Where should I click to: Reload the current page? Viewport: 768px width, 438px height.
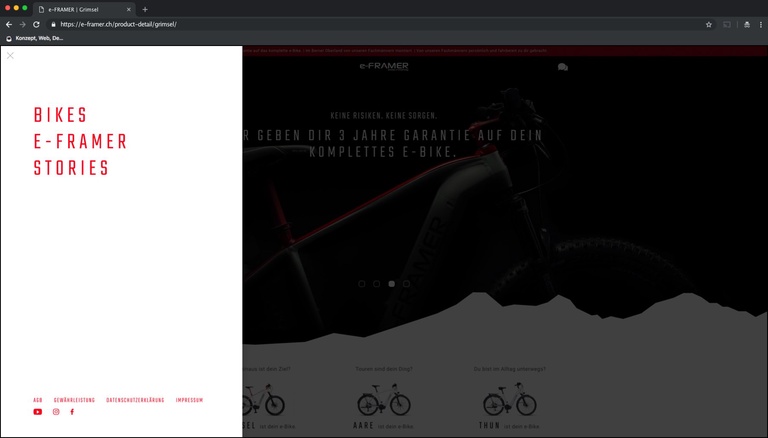coord(36,24)
